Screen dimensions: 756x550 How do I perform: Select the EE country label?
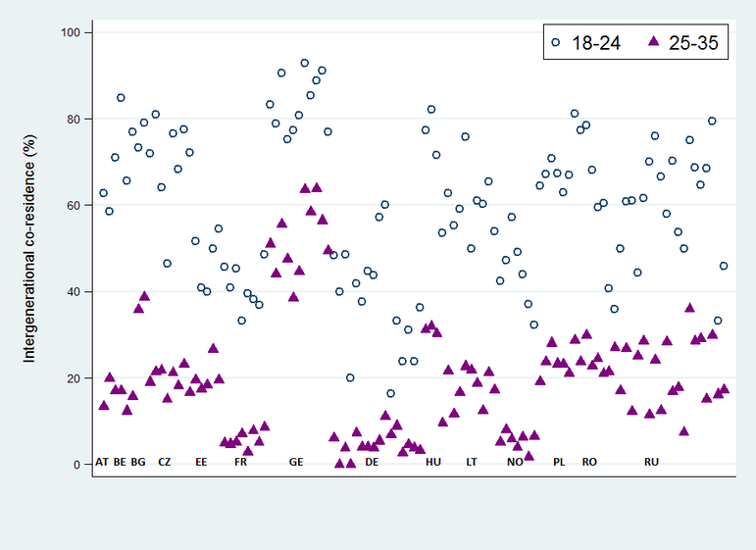tap(201, 462)
